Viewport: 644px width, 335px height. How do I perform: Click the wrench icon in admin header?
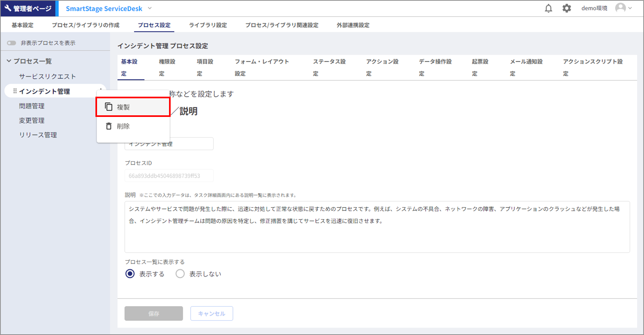(8, 8)
